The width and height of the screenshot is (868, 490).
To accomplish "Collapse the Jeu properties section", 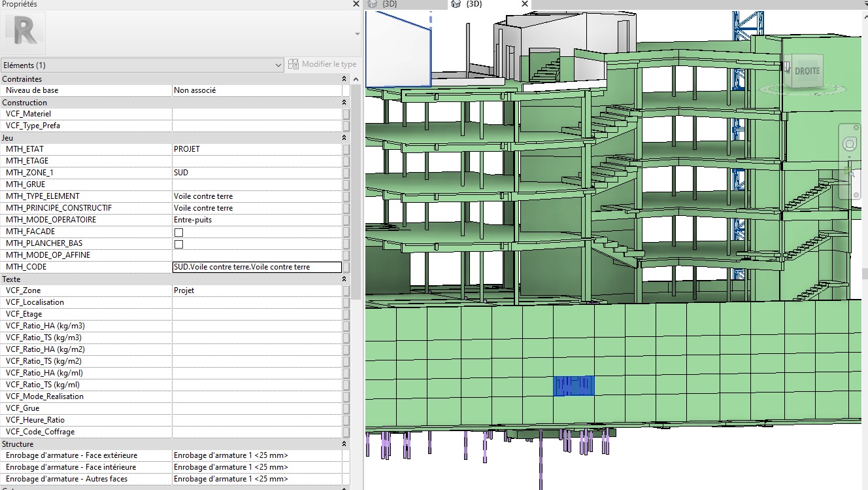I will click(344, 138).
